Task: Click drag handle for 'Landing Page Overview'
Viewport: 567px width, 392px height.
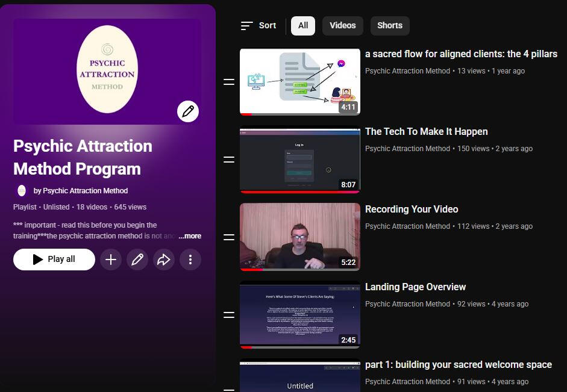Action: click(229, 315)
